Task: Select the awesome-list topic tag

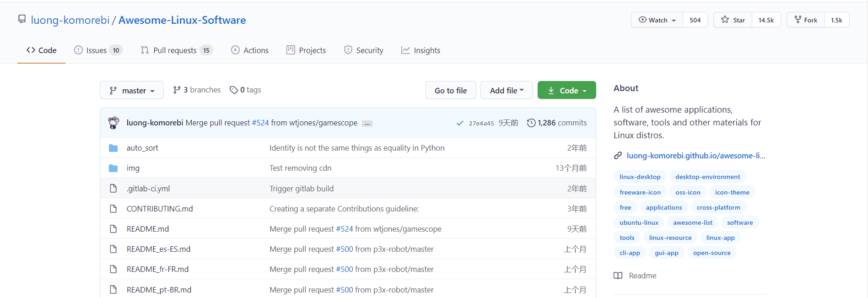Action: [693, 222]
